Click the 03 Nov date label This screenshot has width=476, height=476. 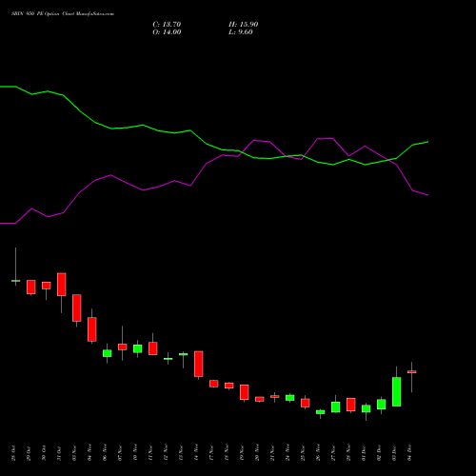74,453
